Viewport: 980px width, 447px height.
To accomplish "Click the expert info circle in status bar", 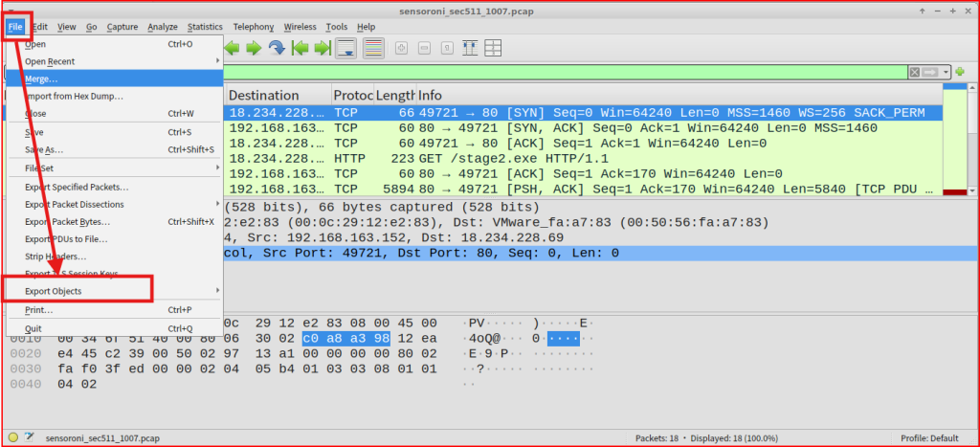I will [x=14, y=436].
